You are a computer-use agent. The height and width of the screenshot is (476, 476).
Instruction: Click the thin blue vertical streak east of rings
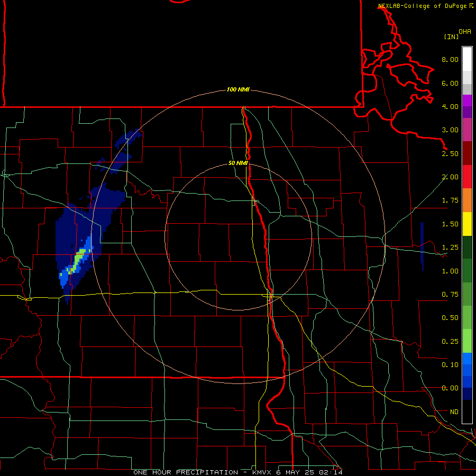[422, 246]
